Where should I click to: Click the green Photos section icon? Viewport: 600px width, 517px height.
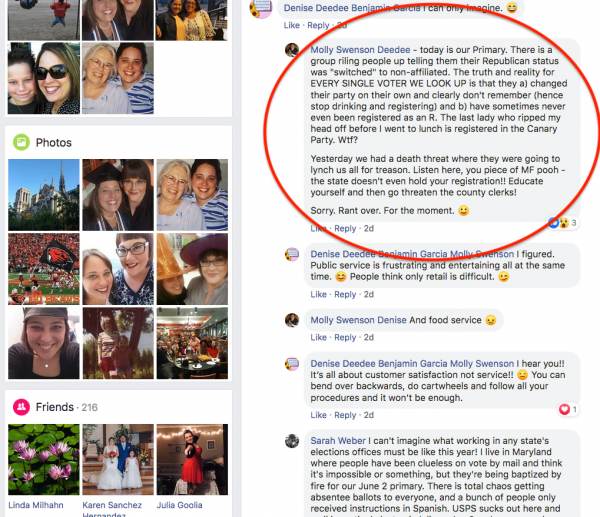[21, 142]
